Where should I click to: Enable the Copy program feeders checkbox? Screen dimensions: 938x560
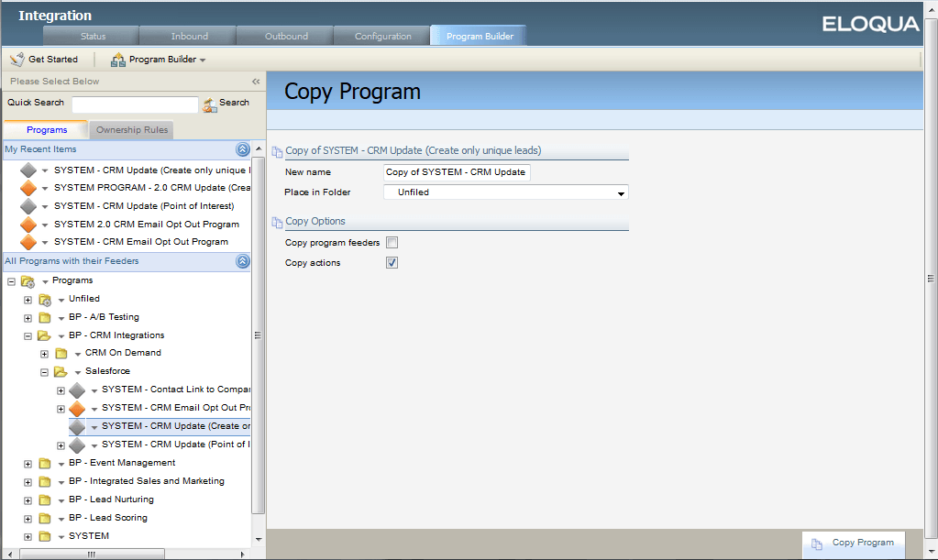pos(392,242)
